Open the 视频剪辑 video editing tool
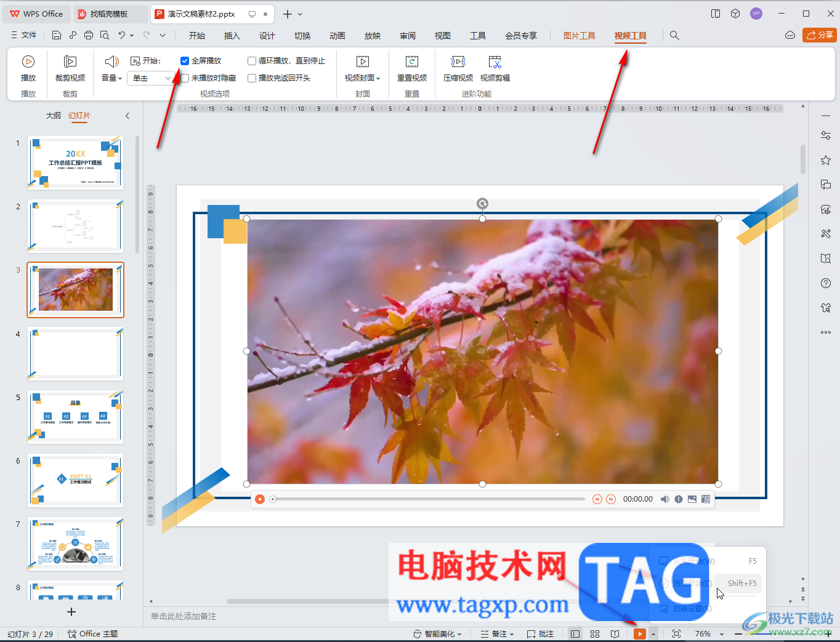Screen dimensions: 840x642 coord(495,68)
